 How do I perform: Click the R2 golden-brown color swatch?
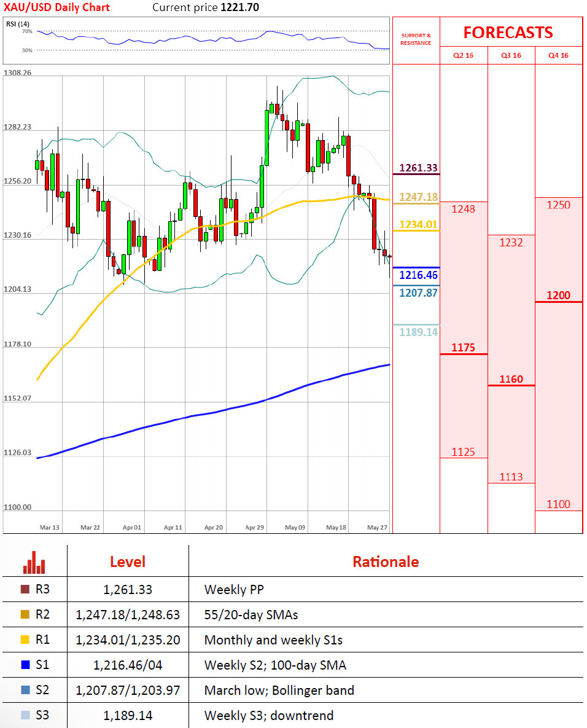25,614
